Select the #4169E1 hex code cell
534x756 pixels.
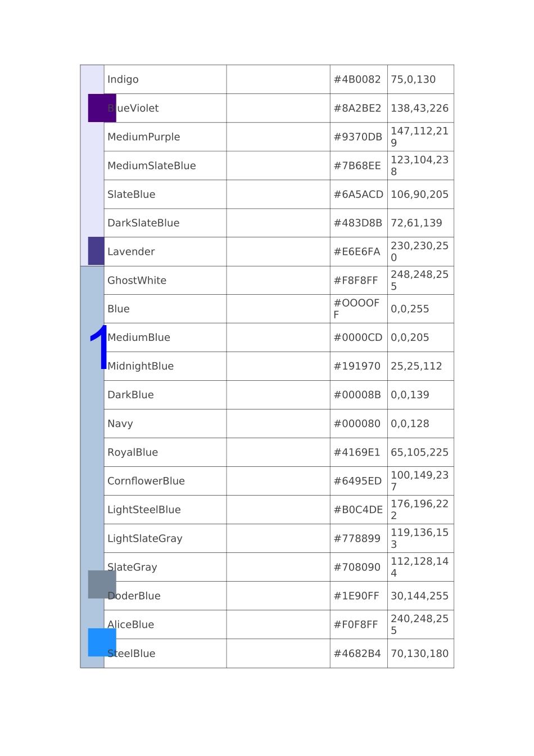tap(357, 452)
